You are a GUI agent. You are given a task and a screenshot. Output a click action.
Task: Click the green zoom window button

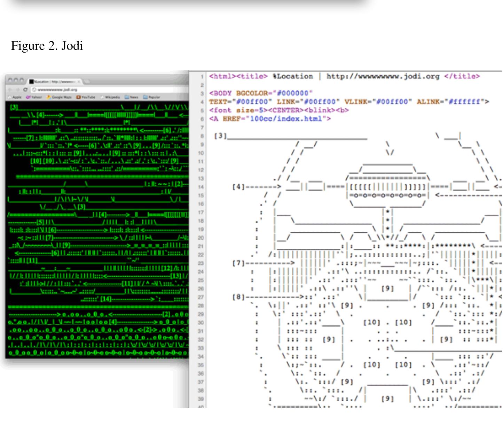(x=21, y=80)
